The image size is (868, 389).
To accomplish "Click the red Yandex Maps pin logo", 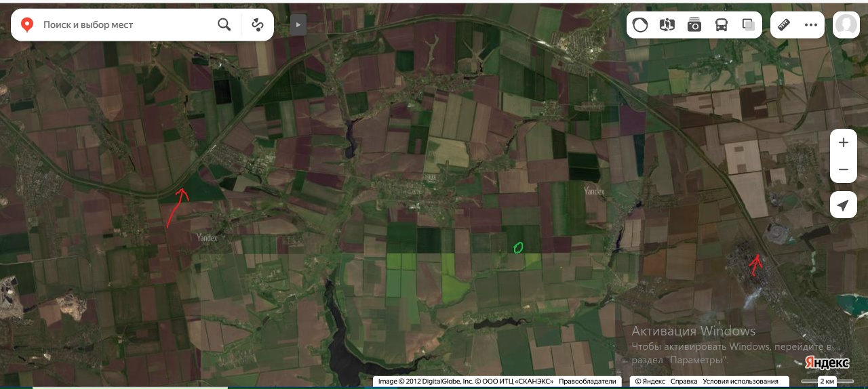I will pyautogui.click(x=27, y=25).
